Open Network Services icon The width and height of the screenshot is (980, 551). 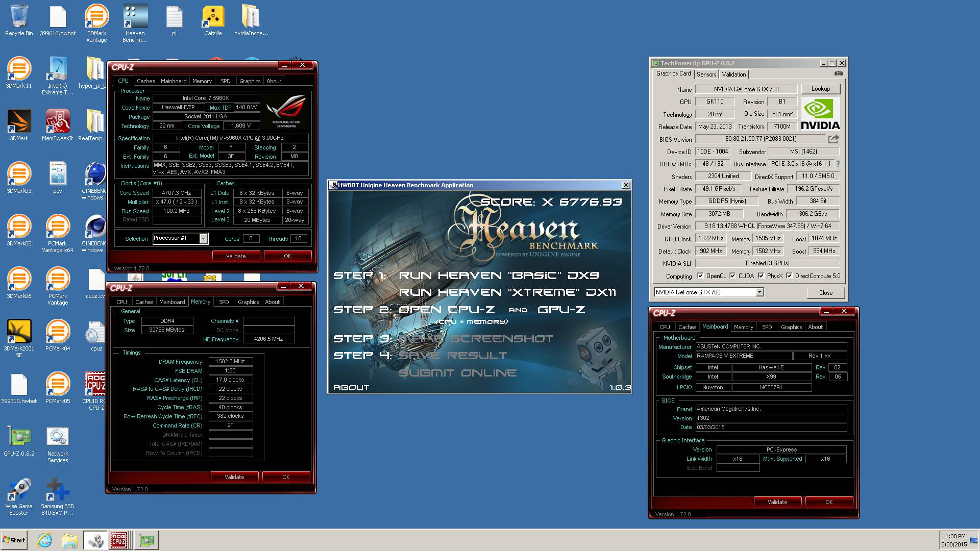(57, 444)
